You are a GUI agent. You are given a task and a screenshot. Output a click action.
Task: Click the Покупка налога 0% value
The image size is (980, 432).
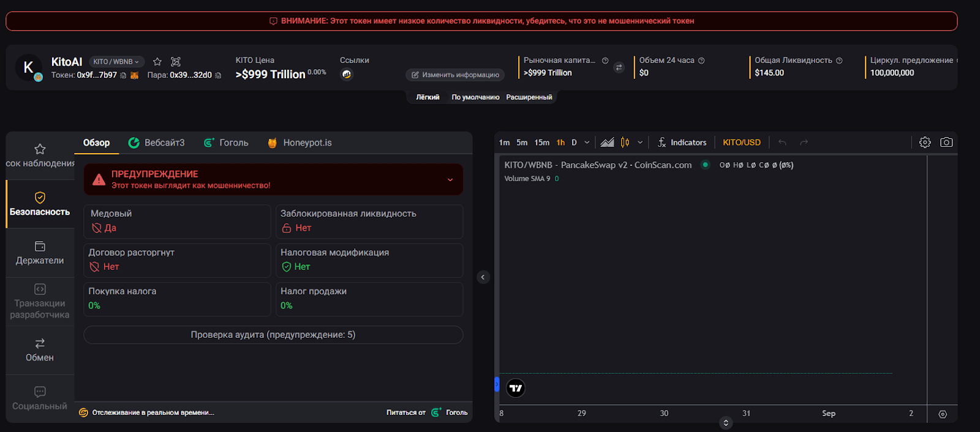pos(94,305)
